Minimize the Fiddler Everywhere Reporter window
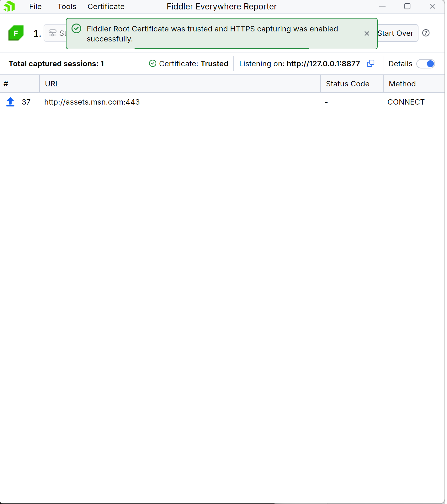 [382, 6]
